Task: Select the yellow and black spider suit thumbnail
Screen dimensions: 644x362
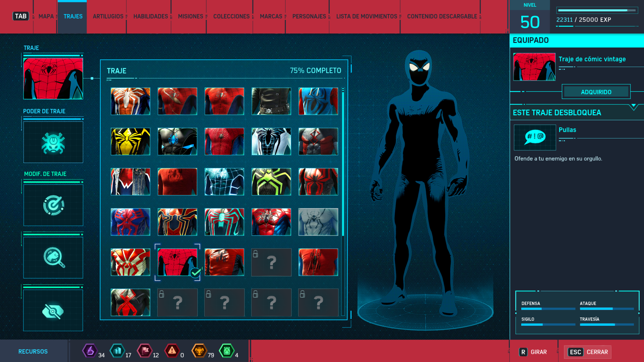Action: (130, 141)
